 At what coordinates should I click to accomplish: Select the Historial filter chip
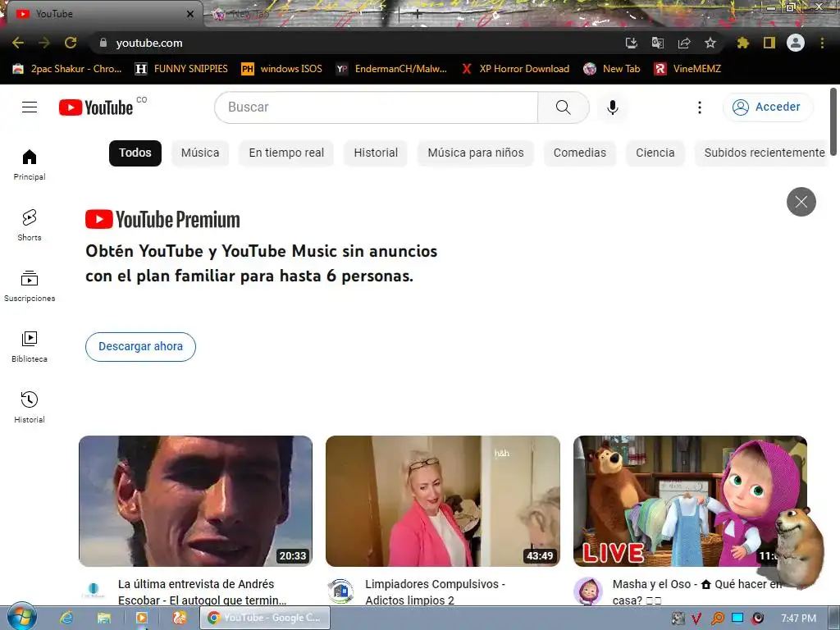(376, 153)
